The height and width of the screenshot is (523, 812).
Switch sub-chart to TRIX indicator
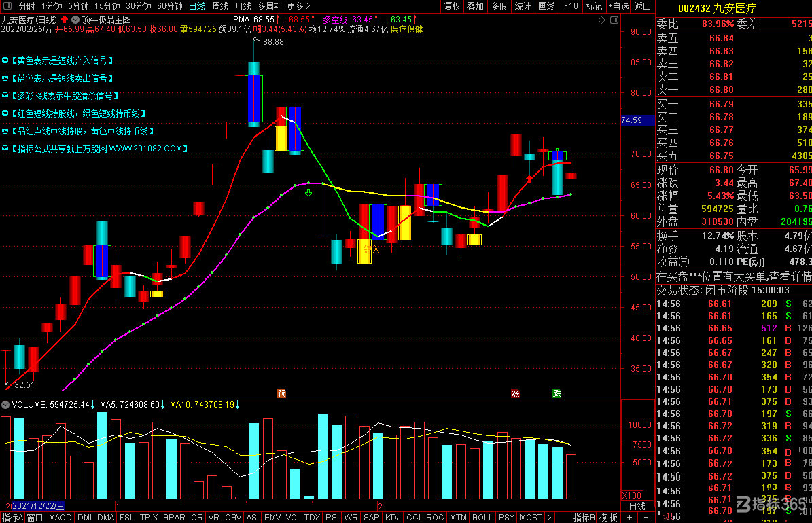click(x=149, y=518)
